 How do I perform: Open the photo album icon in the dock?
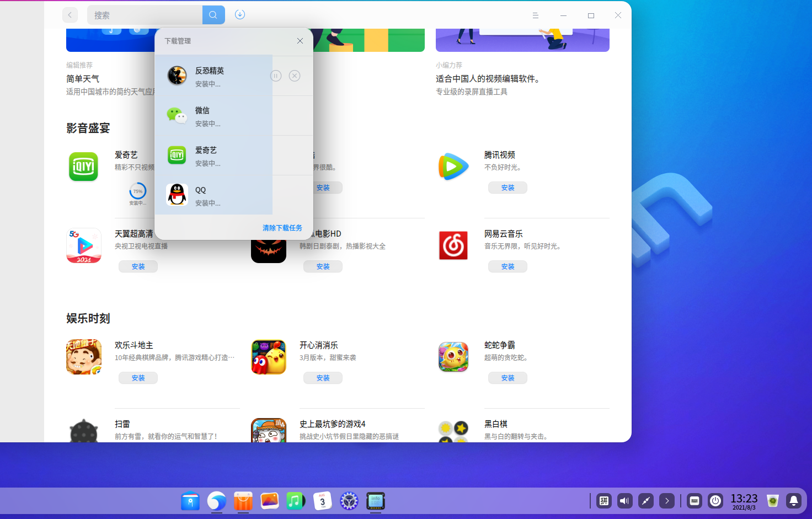[x=270, y=501]
